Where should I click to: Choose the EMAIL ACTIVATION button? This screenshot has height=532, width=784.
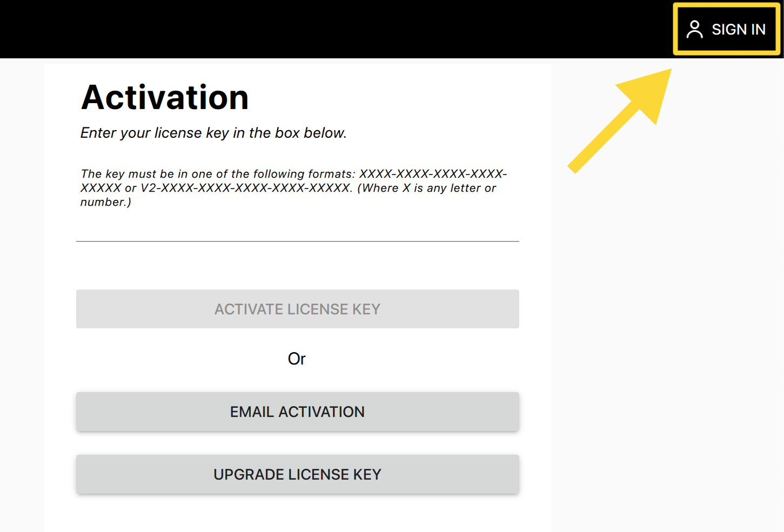tap(297, 412)
